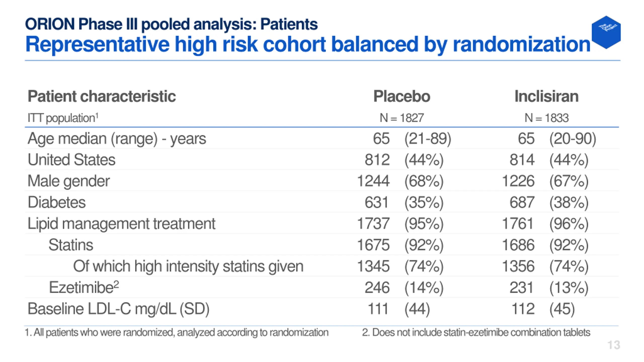Click the Diabetes row label

57,202
